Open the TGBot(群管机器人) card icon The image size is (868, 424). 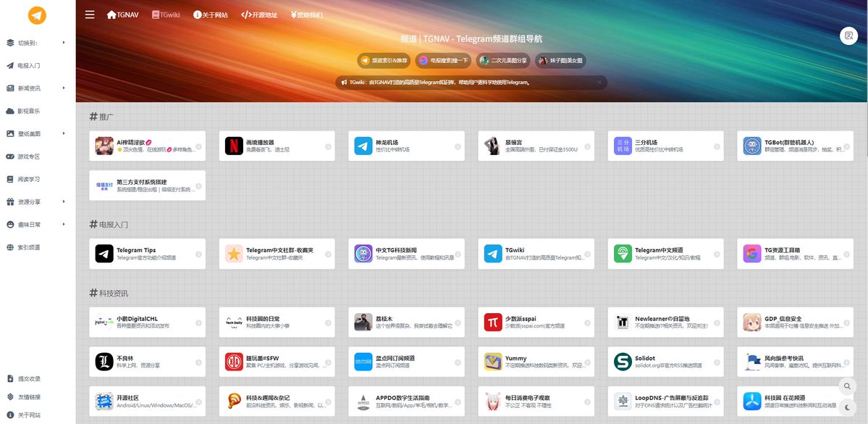(752, 146)
